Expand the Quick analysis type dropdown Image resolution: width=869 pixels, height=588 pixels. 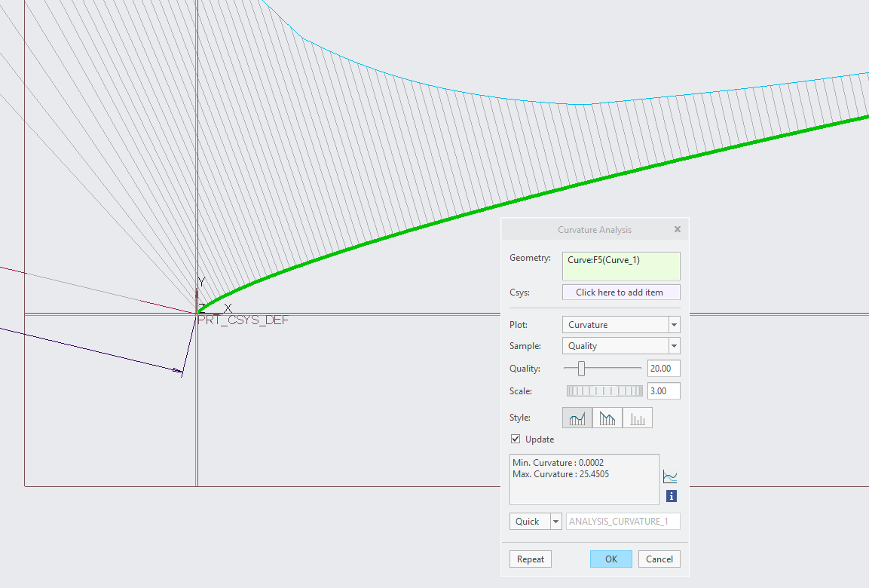click(x=555, y=521)
